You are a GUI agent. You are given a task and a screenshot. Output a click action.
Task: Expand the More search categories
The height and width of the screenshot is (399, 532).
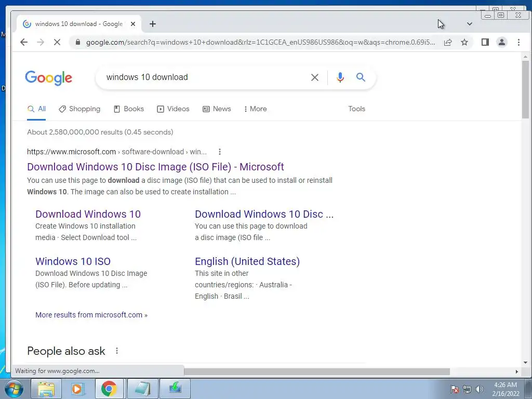(255, 109)
